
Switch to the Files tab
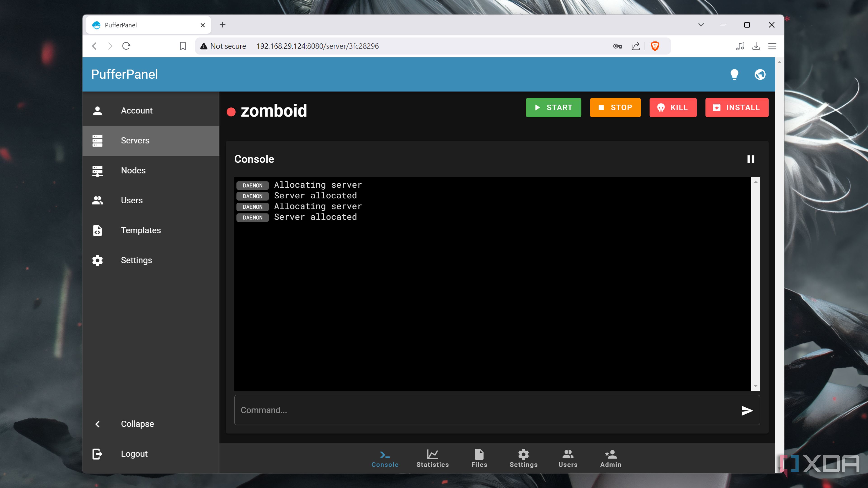pos(479,458)
